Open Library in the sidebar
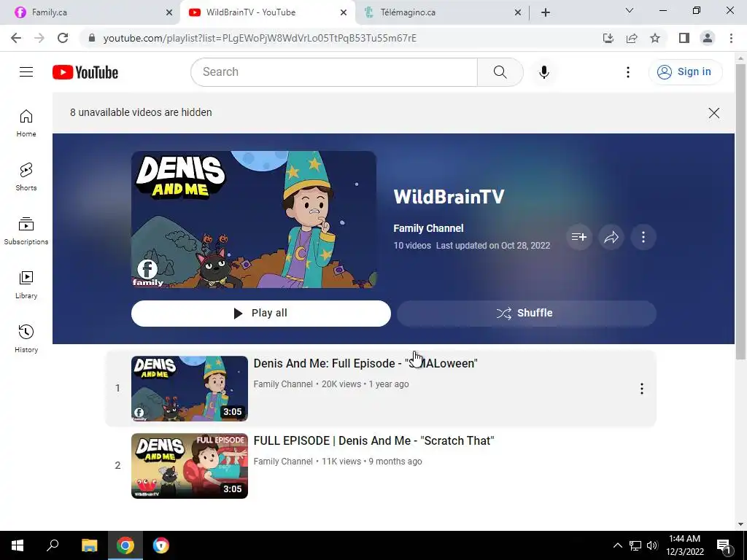Image resolution: width=747 pixels, height=560 pixels. tap(26, 284)
